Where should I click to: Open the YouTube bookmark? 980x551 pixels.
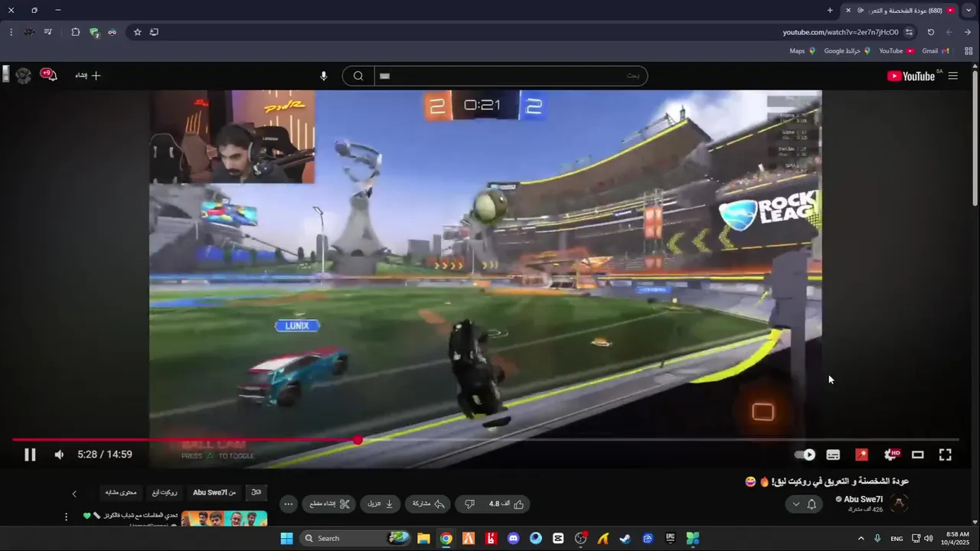tap(897, 51)
